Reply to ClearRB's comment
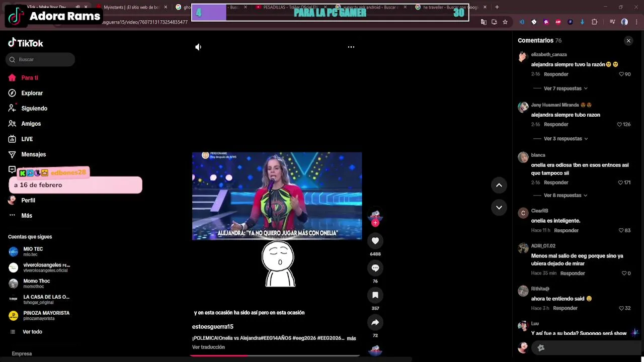The image size is (644, 362). (x=566, y=230)
